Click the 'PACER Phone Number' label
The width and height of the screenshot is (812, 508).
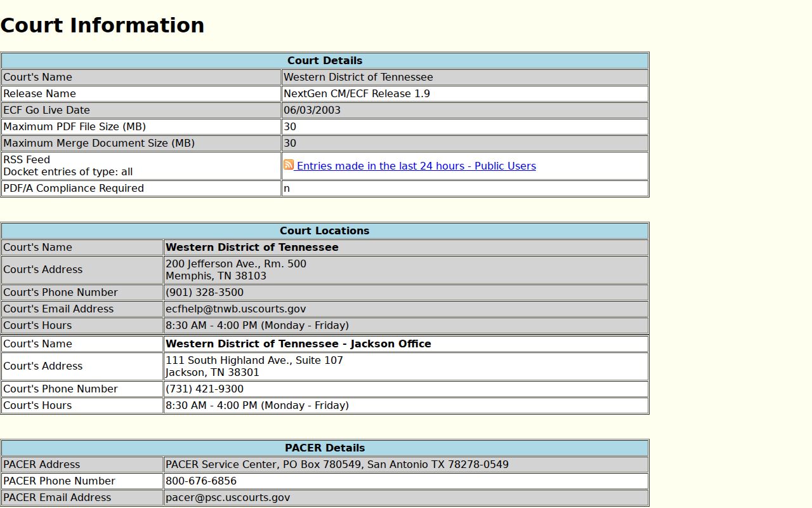tap(59, 481)
